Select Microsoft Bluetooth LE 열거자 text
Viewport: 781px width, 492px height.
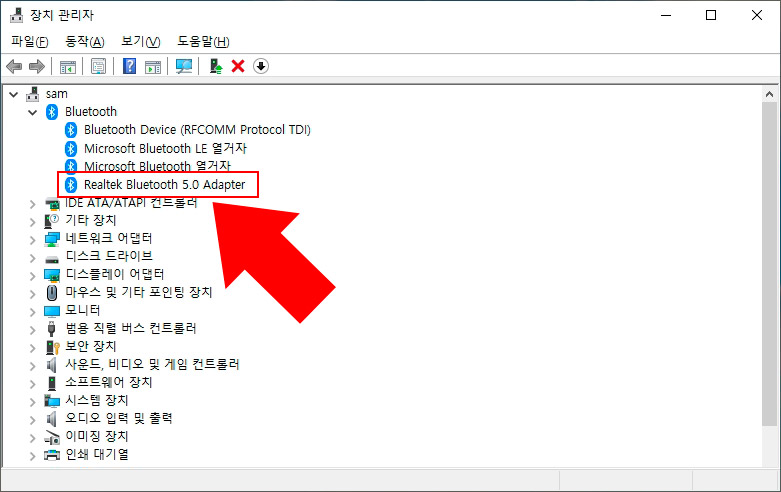pyautogui.click(x=165, y=148)
